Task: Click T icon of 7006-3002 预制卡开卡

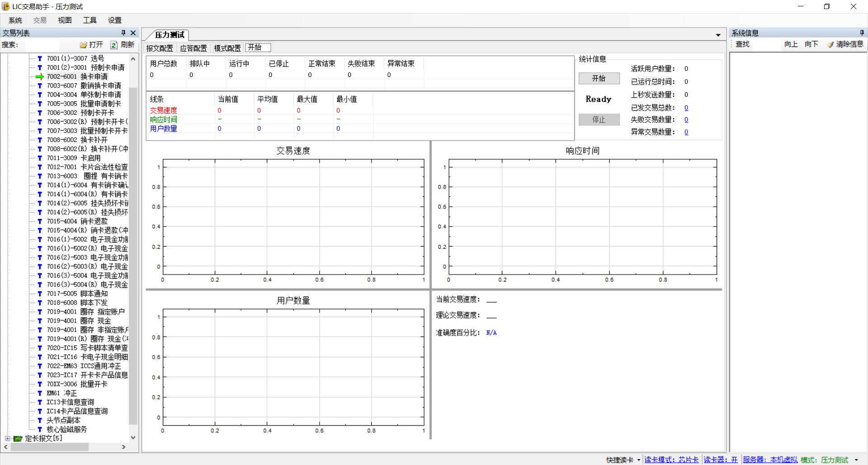Action: click(x=40, y=113)
